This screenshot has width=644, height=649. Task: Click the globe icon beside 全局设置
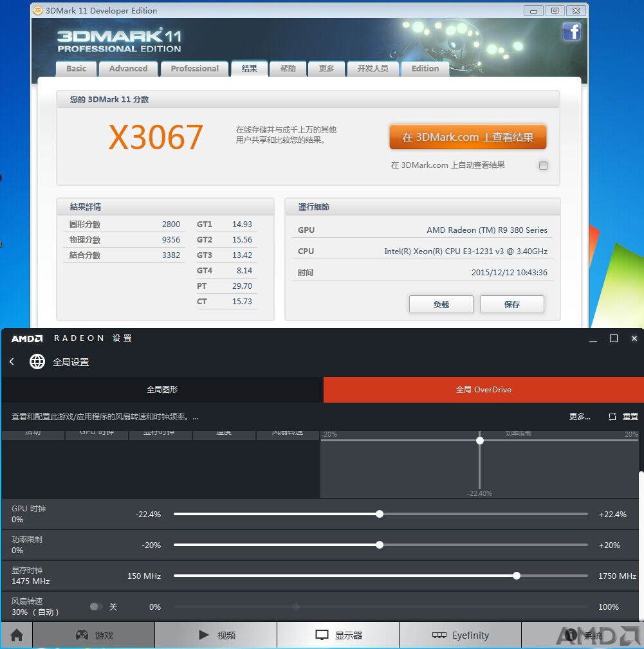37,361
